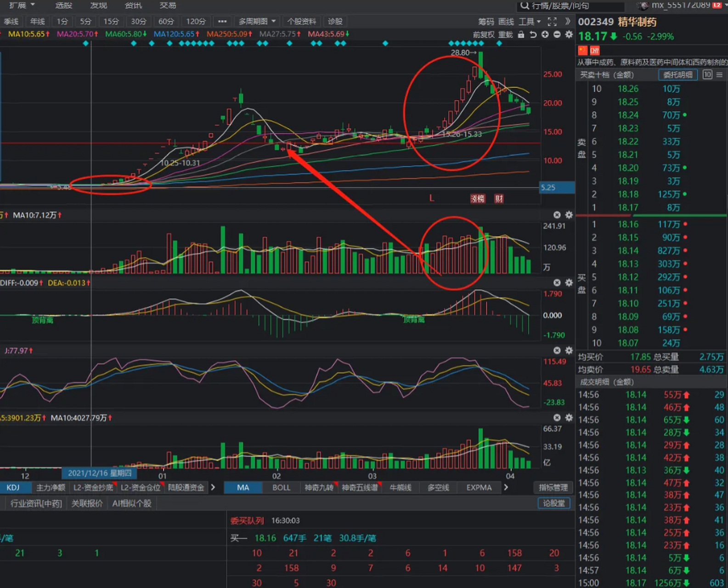
Task: Click the search magnifier icon
Action: tap(525, 6)
